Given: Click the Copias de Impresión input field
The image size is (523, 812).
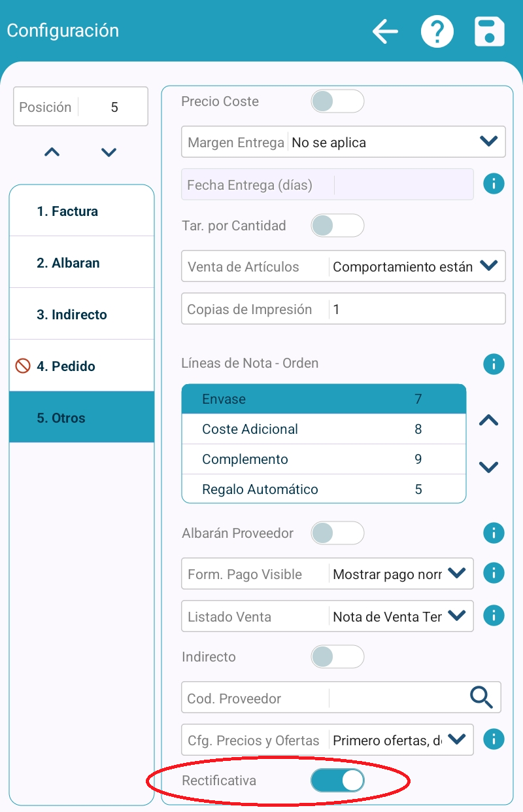Looking at the screenshot, I should click(x=416, y=309).
